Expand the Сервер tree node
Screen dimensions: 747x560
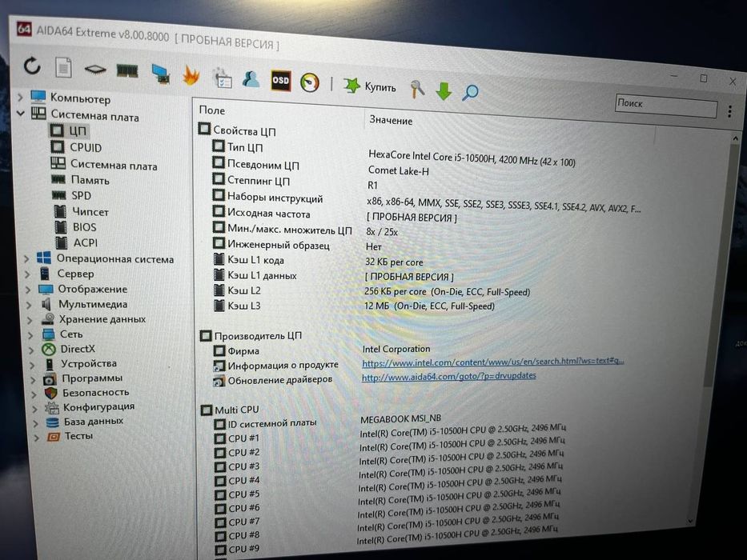(x=27, y=274)
